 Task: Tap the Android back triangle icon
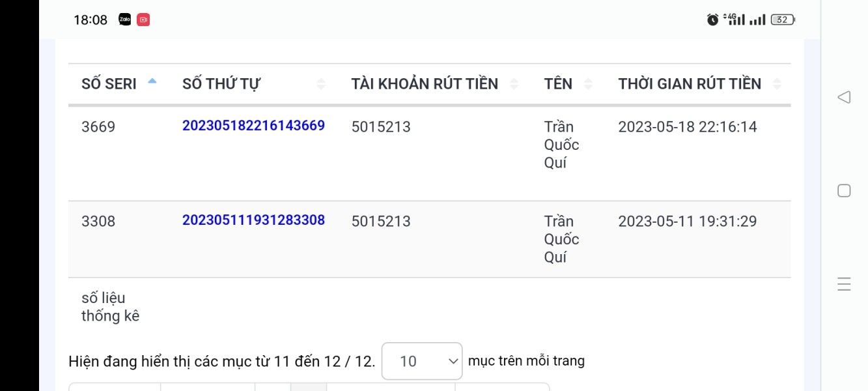coord(844,97)
